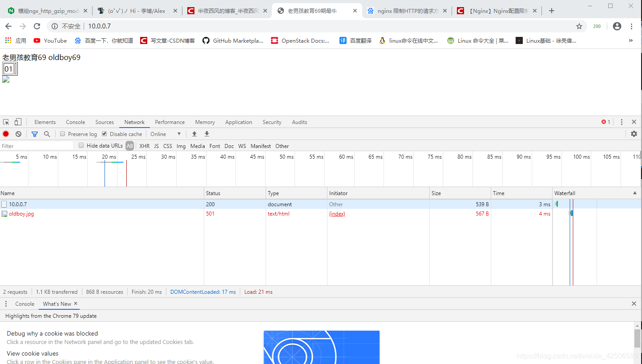Viewport: 642px width, 364px height.
Task: Tick the Hide data URLs checkbox
Action: 81,145
